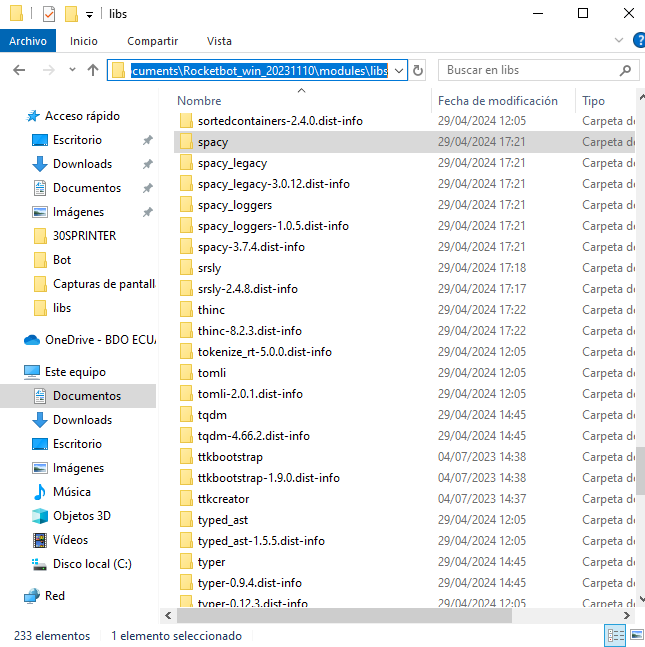Refresh the libs folder view
Image resolution: width=645 pixels, height=647 pixels.
(418, 71)
